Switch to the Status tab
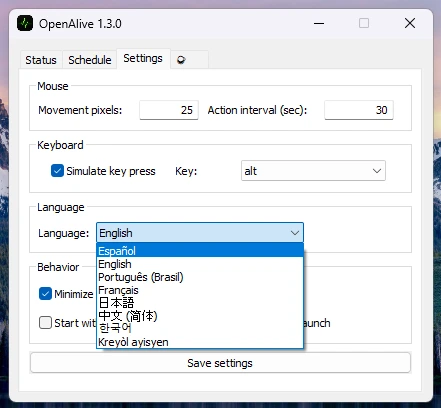The height and width of the screenshot is (408, 441). pyautogui.click(x=41, y=60)
